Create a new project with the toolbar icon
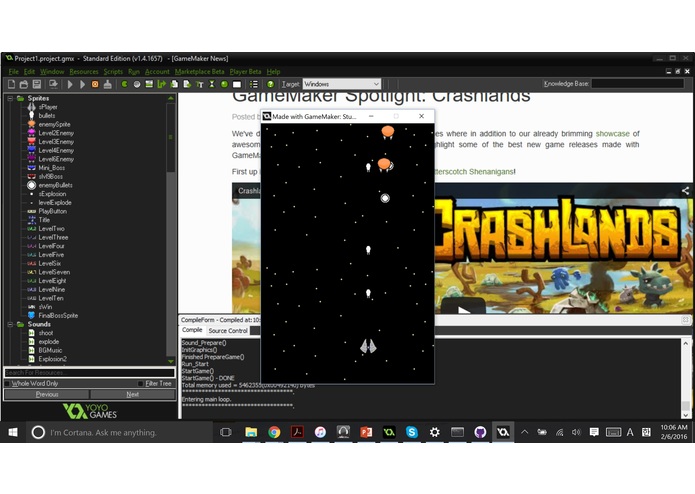The image size is (695, 494). click(x=12, y=84)
